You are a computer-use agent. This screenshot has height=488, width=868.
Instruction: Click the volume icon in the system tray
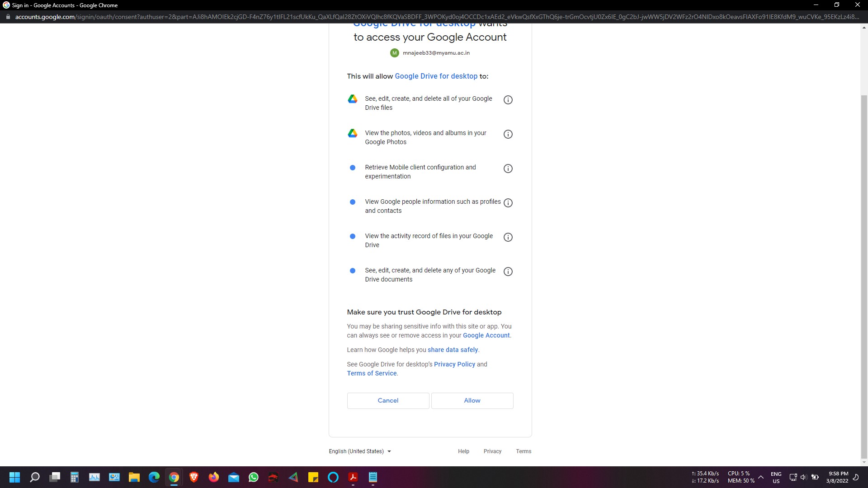click(803, 477)
